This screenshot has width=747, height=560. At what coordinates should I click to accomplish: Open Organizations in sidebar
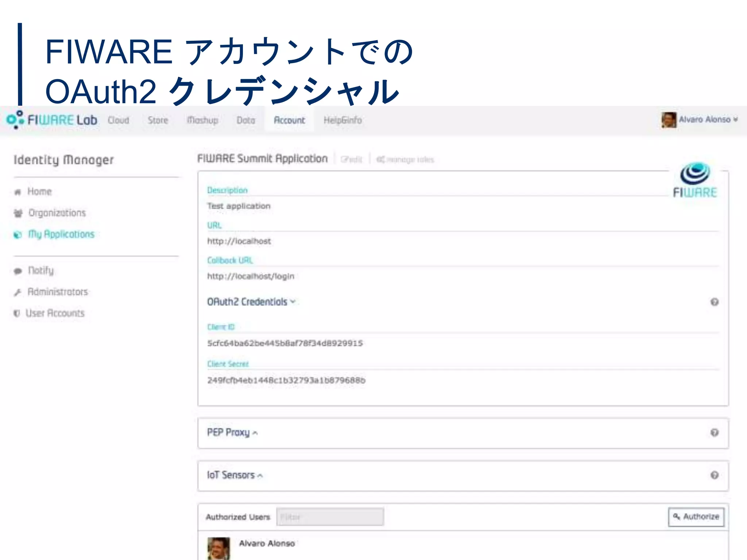(57, 213)
